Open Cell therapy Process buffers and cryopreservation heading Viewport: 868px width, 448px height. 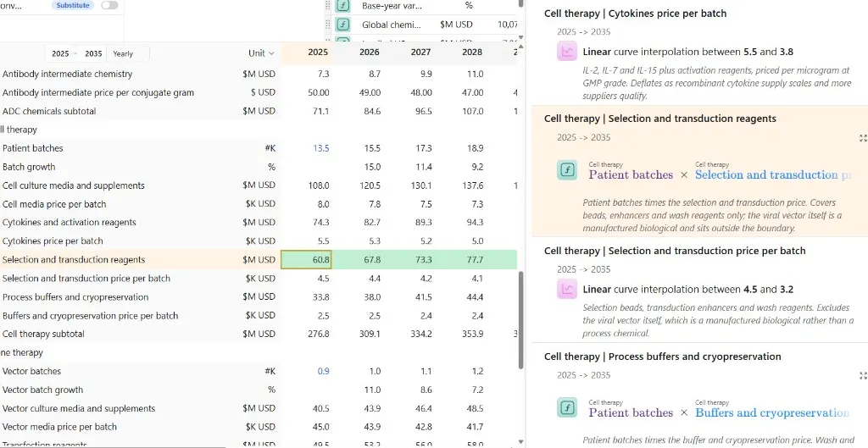coord(662,357)
